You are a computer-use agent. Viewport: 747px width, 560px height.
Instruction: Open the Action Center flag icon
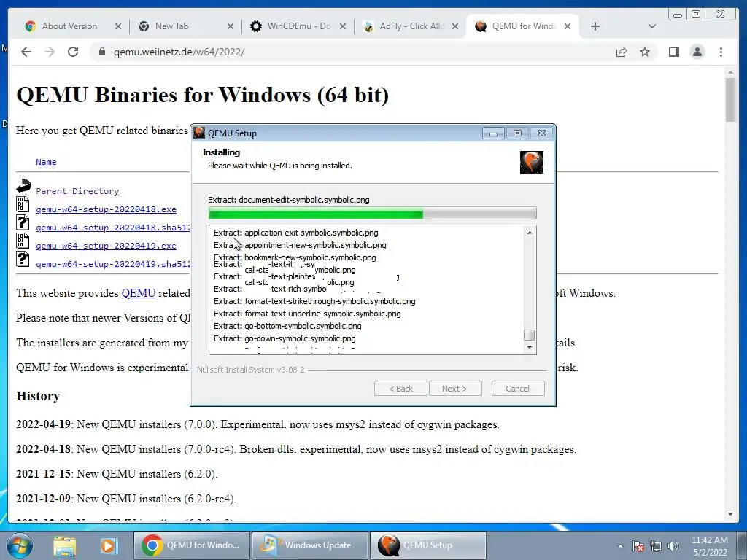tap(638, 546)
